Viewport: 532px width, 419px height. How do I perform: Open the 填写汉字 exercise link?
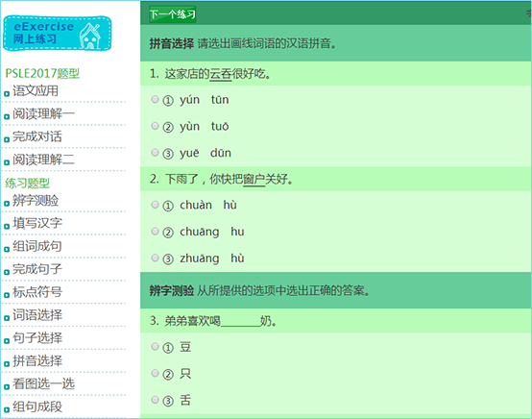(37, 223)
